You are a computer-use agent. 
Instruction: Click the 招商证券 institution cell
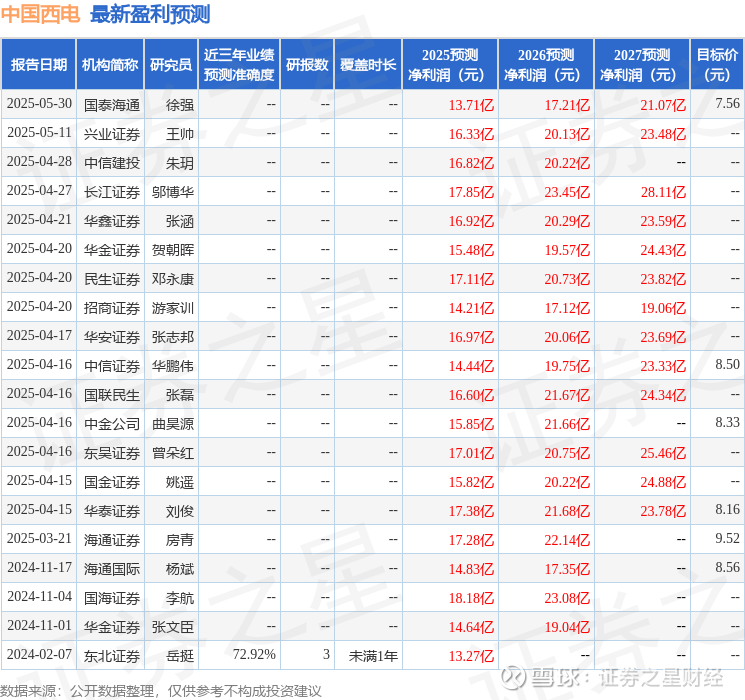(x=112, y=308)
